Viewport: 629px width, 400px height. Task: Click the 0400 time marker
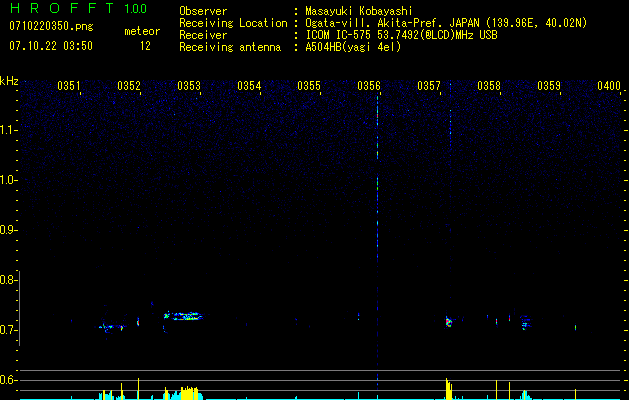pyautogui.click(x=609, y=86)
